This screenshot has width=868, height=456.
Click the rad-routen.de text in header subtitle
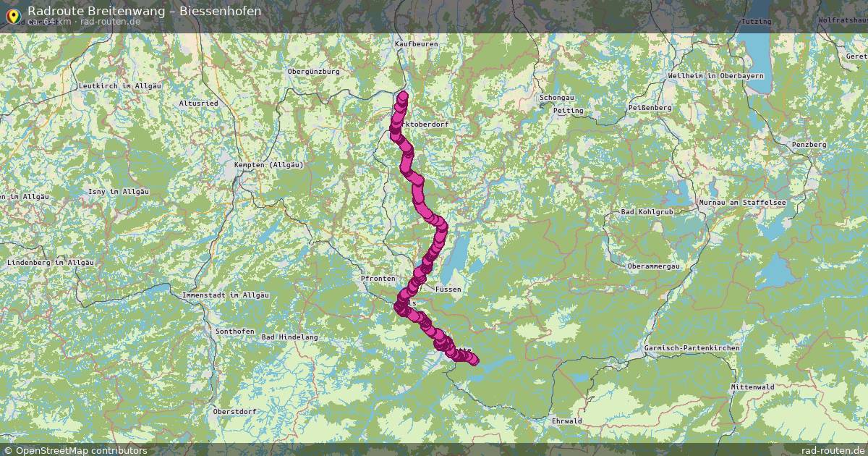111,22
